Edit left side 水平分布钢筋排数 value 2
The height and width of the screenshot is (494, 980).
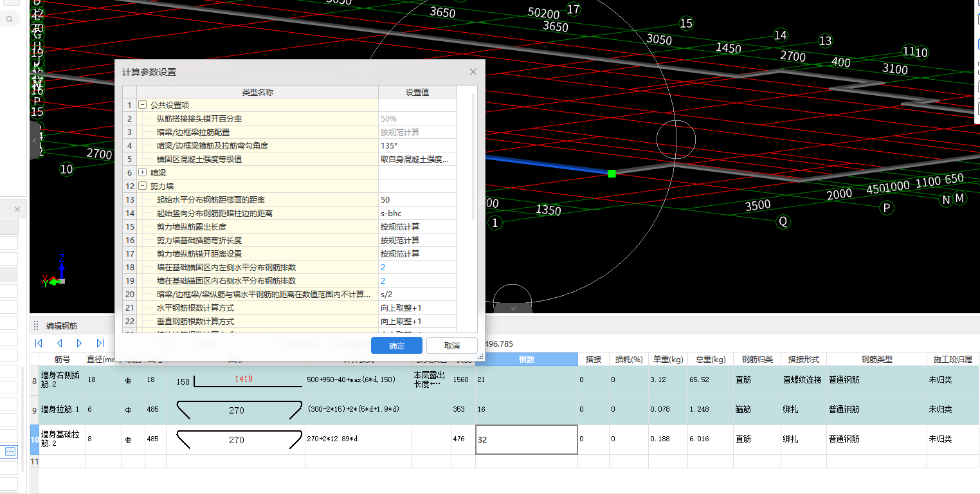[x=417, y=267]
